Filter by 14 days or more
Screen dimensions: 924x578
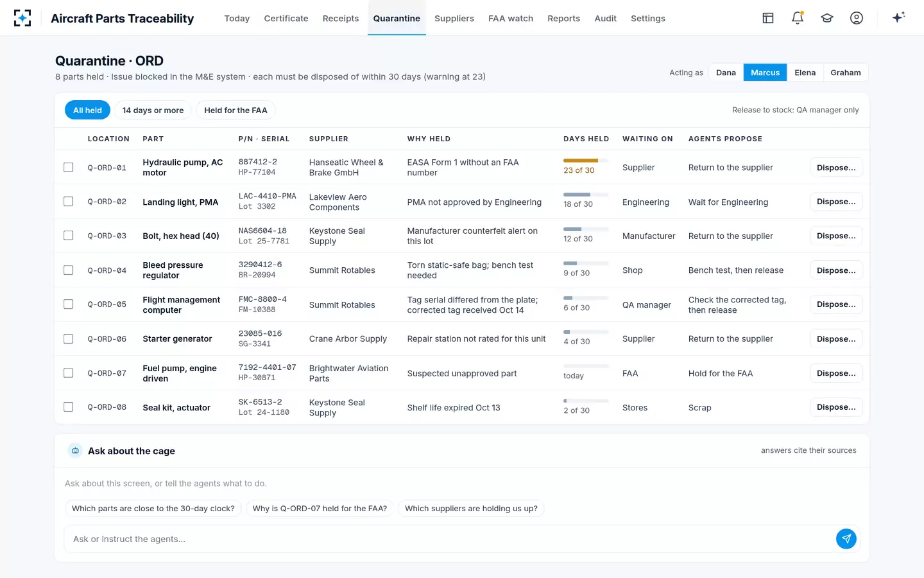153,110
